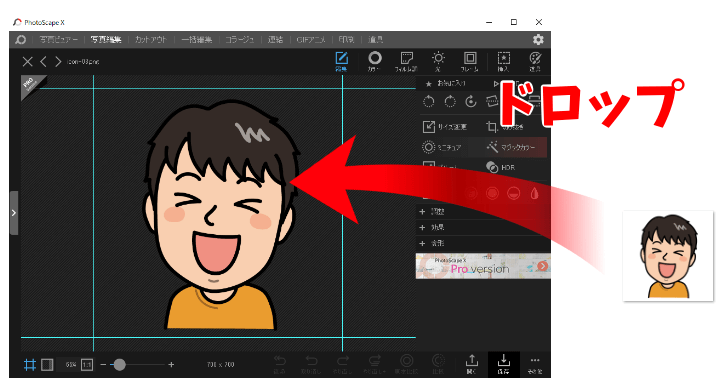
Task: Switch to GIFアニメ tab
Action: tap(311, 40)
